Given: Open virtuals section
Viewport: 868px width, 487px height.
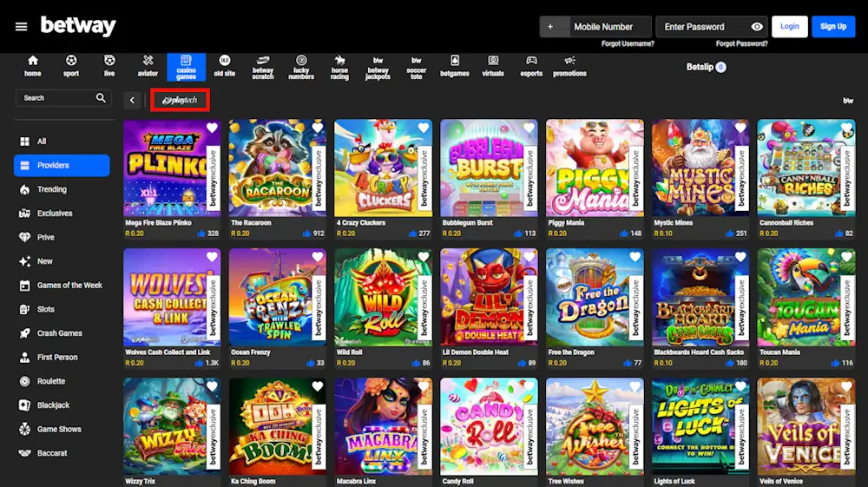Looking at the screenshot, I should tap(493, 66).
